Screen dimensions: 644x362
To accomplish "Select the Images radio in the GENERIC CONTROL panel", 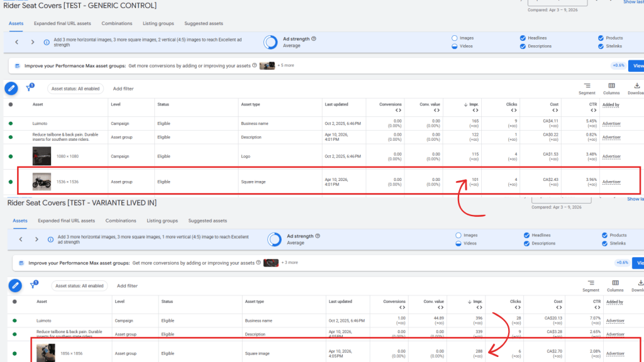I will point(454,38).
